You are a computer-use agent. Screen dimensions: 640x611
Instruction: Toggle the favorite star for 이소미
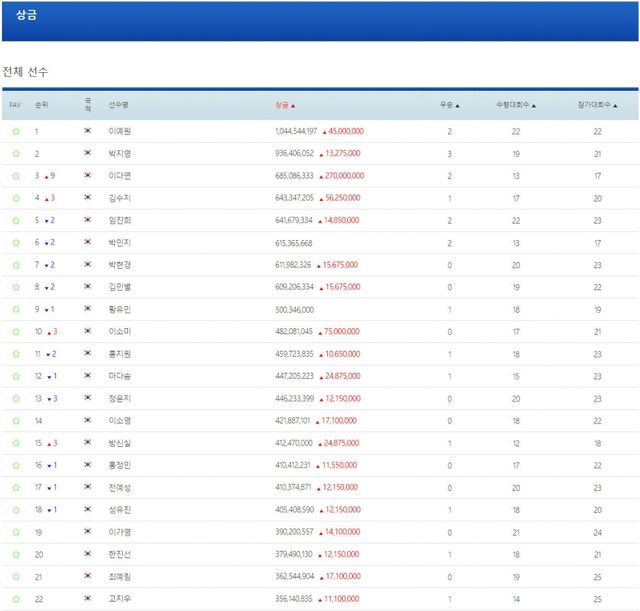pos(15,332)
